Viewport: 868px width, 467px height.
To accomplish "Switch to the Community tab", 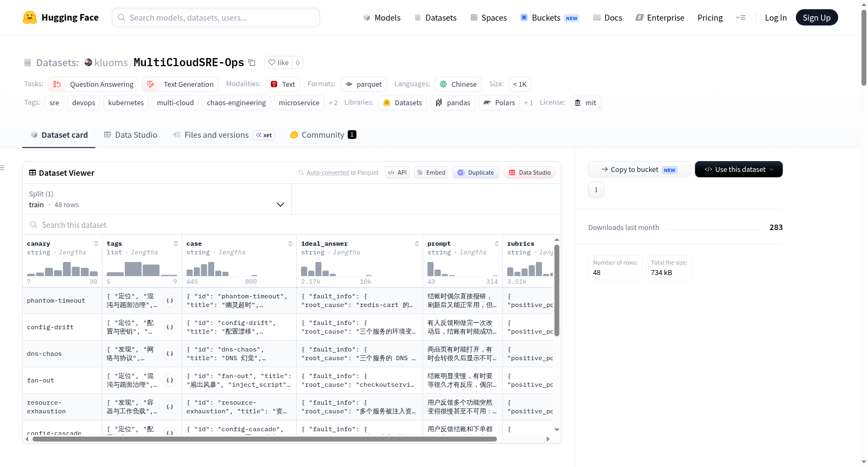I will point(323,135).
